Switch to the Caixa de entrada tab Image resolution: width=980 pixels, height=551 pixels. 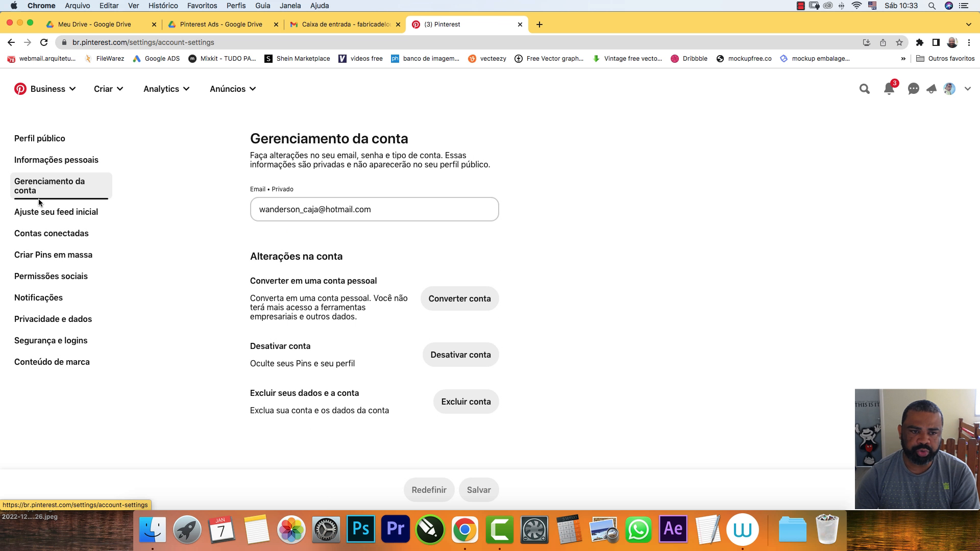click(341, 24)
